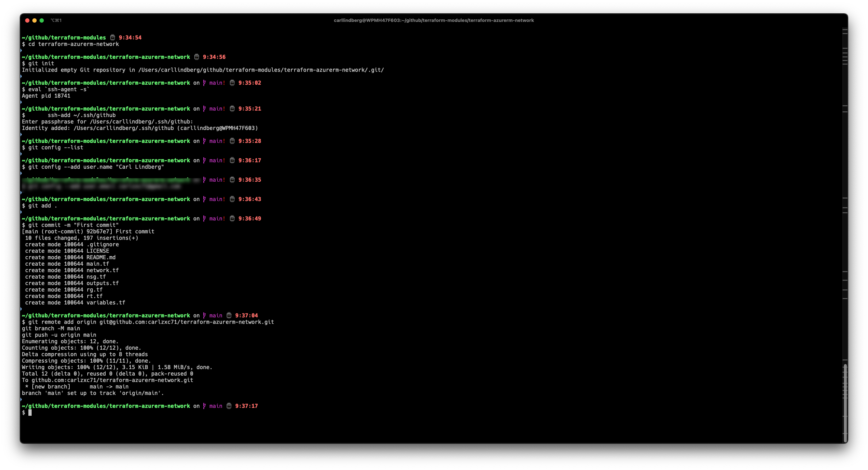Click the clock icon beside 9:34:54 timestamp
This screenshot has height=470, width=868.
coord(112,37)
